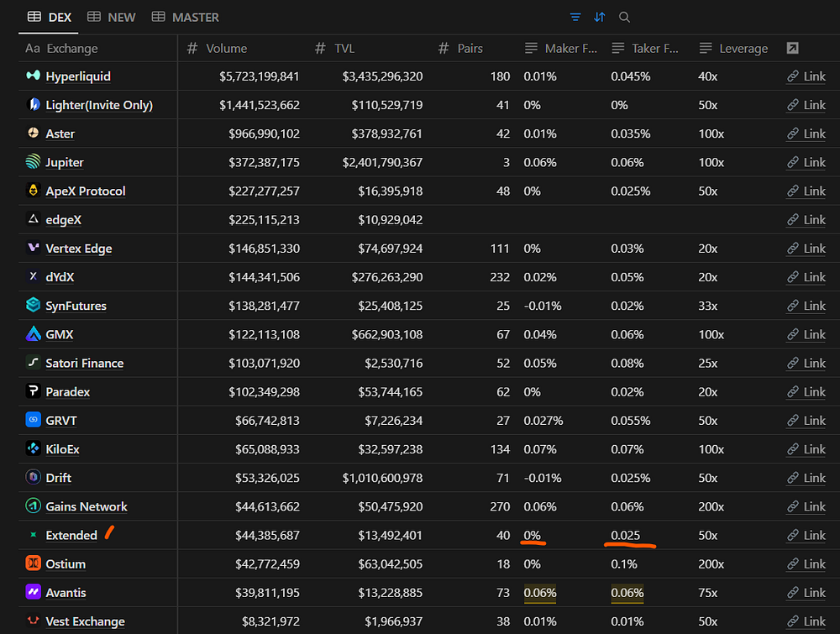Click the Extended logo icon
Screen dimensions: 840x634
tap(34, 534)
